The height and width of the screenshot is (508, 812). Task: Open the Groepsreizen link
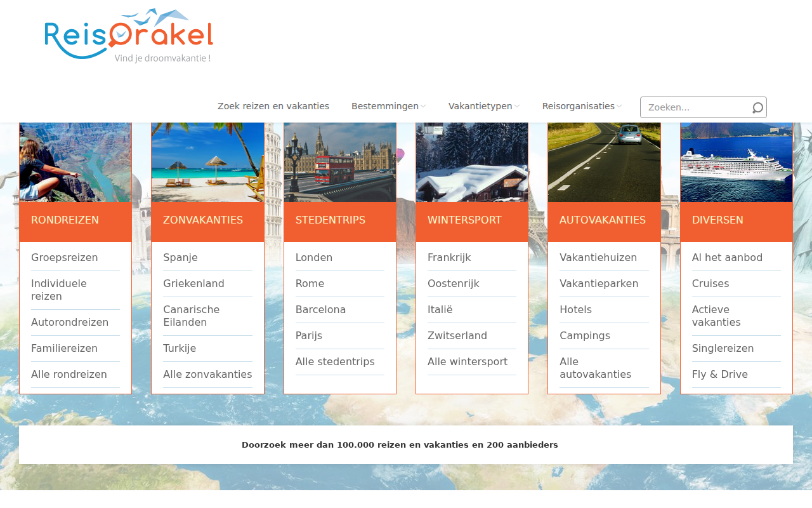click(x=65, y=258)
